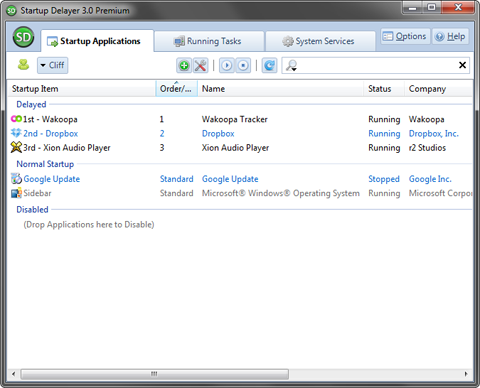480x388 pixels.
Task: Click the Google Update row icon
Action: [x=16, y=179]
